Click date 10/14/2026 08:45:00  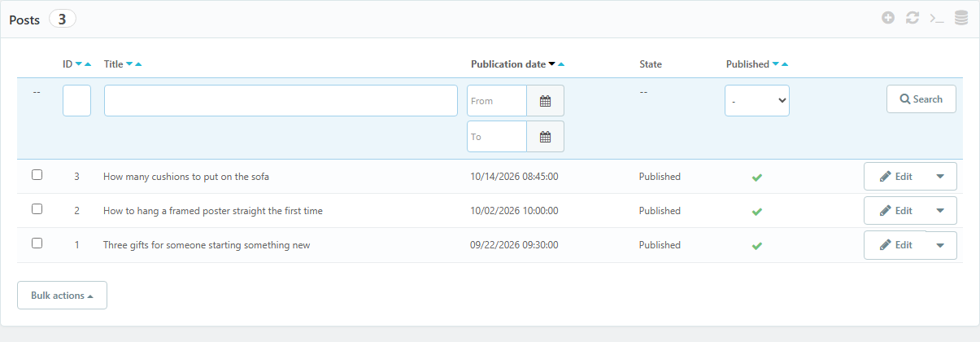514,177
